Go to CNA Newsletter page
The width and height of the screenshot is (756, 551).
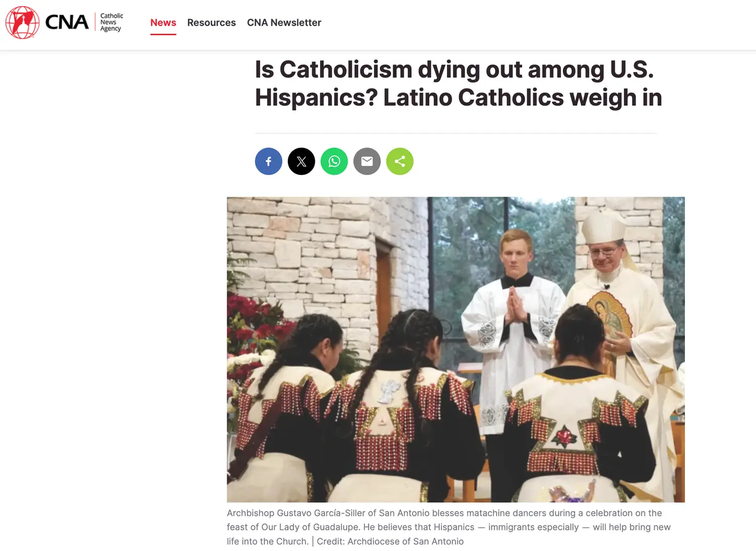284,23
